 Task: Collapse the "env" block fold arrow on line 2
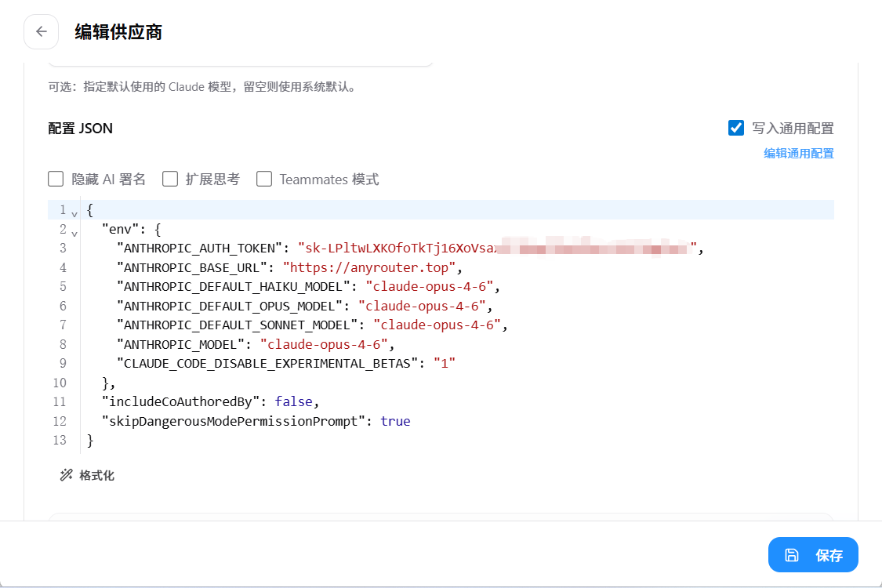74,233
